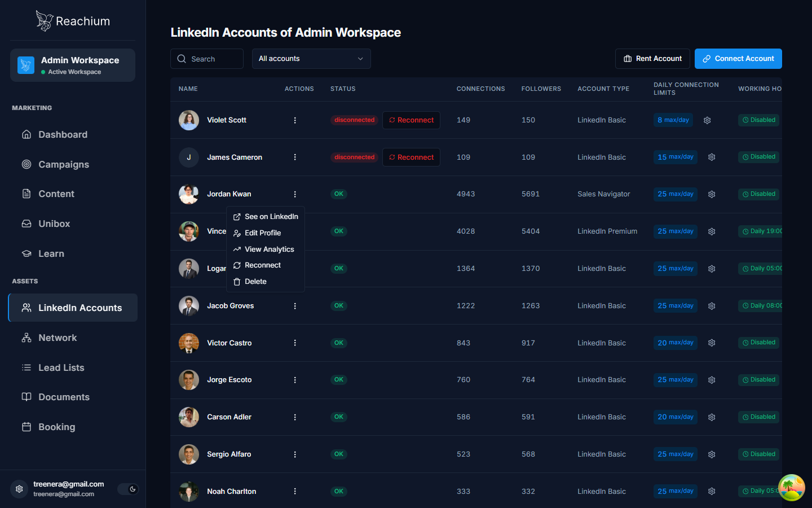Select View Analytics menu entry

tap(266, 249)
